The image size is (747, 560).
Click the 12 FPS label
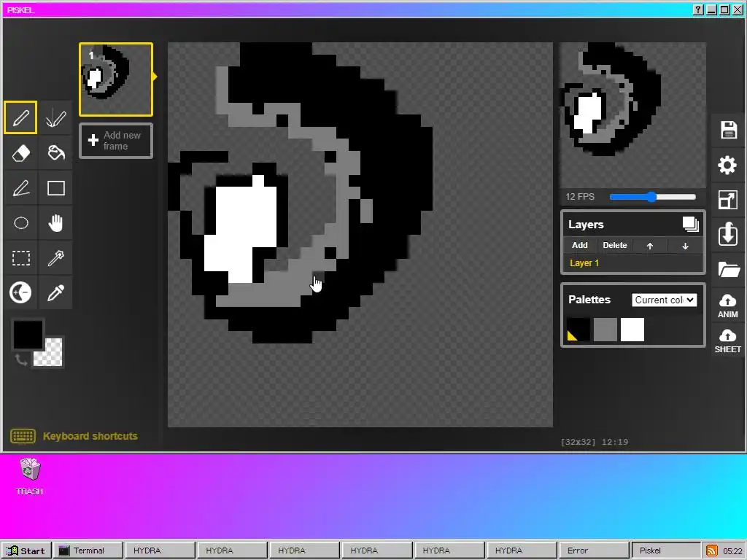click(580, 197)
